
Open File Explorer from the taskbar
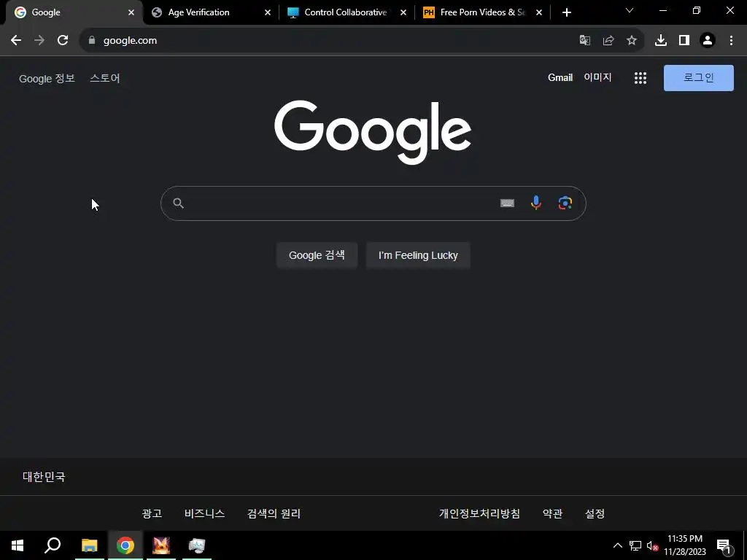point(89,545)
